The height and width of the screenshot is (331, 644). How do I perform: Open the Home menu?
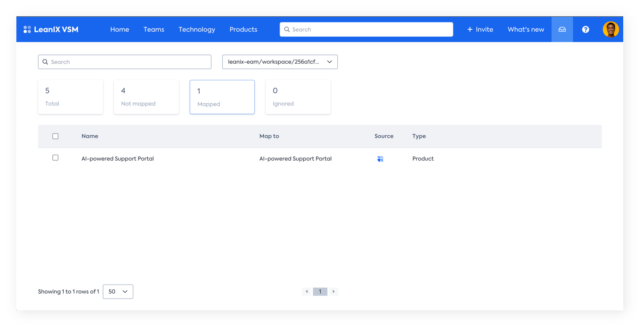[120, 29]
